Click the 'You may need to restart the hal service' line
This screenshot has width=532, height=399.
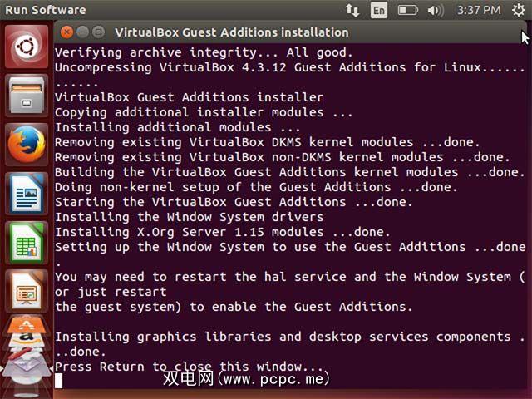[290, 277]
